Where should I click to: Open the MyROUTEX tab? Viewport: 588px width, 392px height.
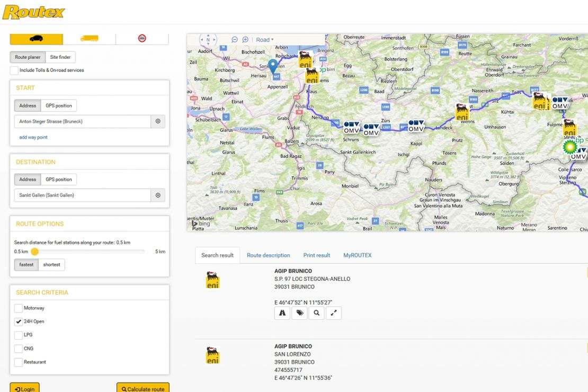pos(358,255)
